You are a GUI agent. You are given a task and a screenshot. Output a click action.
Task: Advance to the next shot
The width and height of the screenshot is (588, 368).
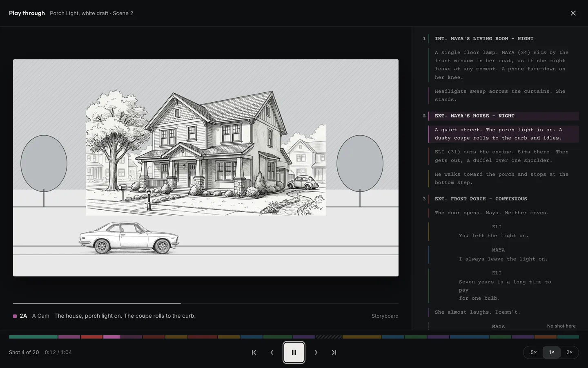point(316,352)
